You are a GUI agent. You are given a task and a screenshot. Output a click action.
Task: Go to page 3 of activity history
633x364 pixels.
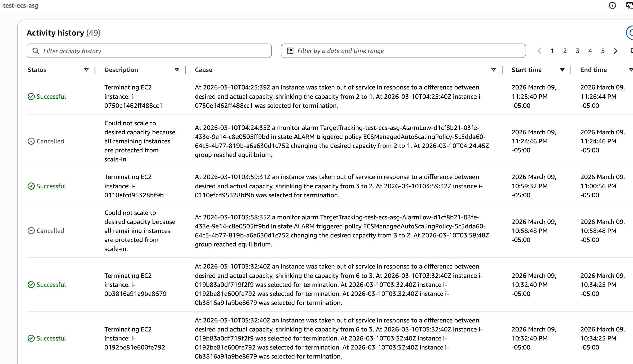tap(577, 51)
